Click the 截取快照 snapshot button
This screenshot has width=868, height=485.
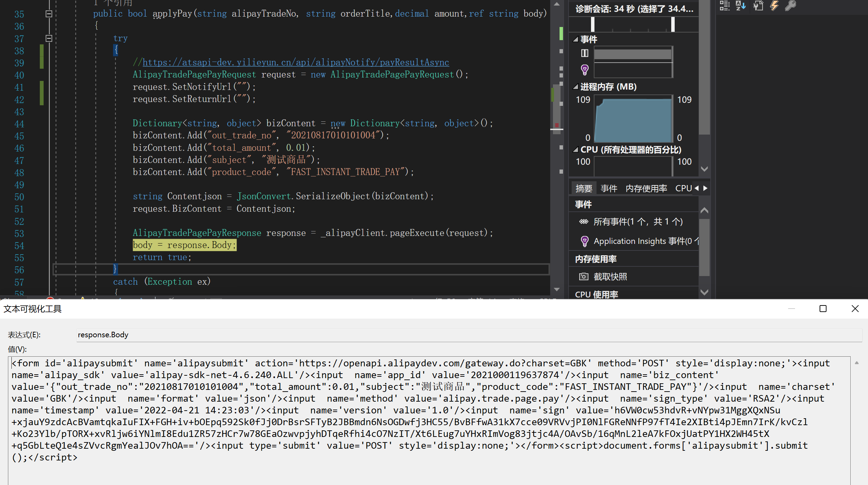(610, 277)
